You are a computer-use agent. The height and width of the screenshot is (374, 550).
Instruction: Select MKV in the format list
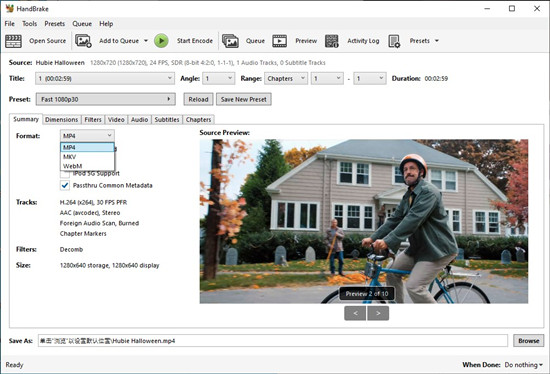tap(87, 157)
